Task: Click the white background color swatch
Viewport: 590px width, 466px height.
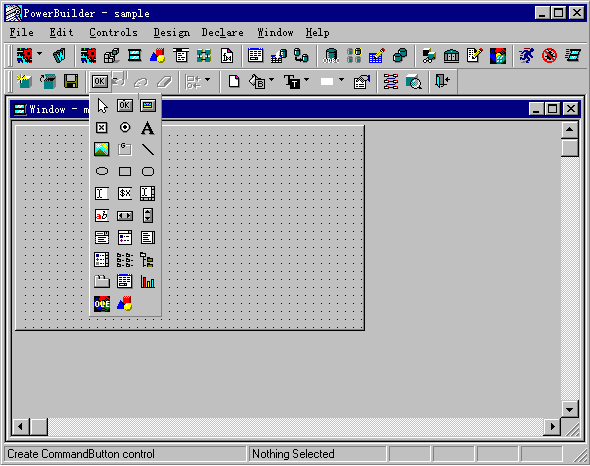Action: [327, 81]
